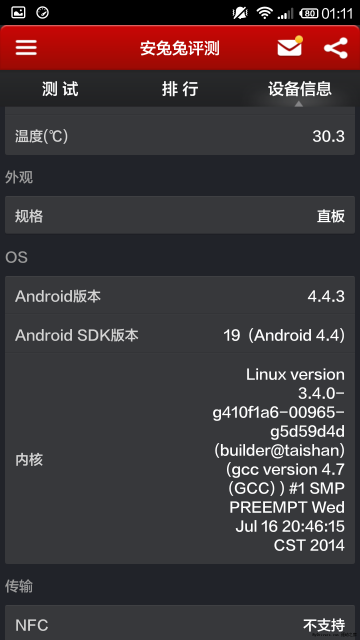This screenshot has height=640, width=360.
Task: Tap the Android版本 4.4.3 row
Action: point(180,296)
